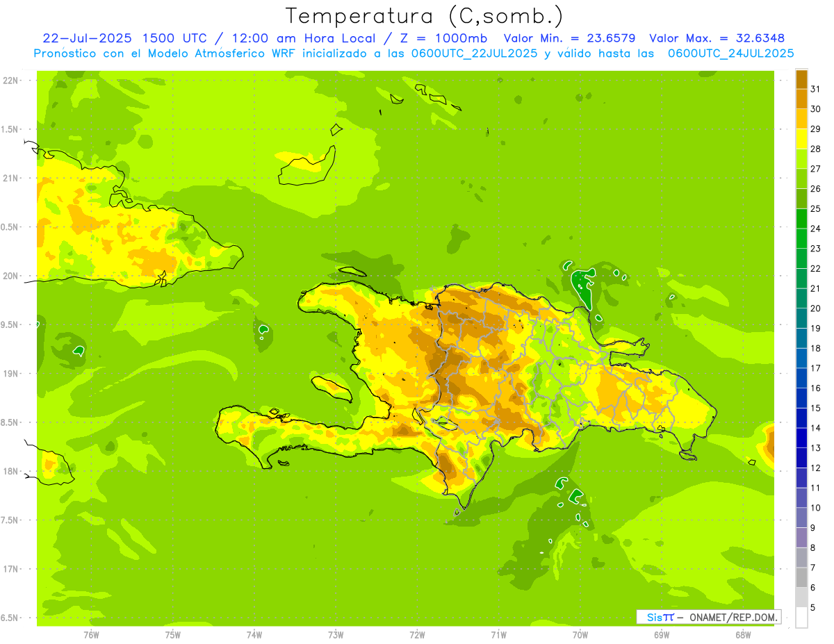
Task: Click the "70W" longitude label
Action: pos(580,634)
